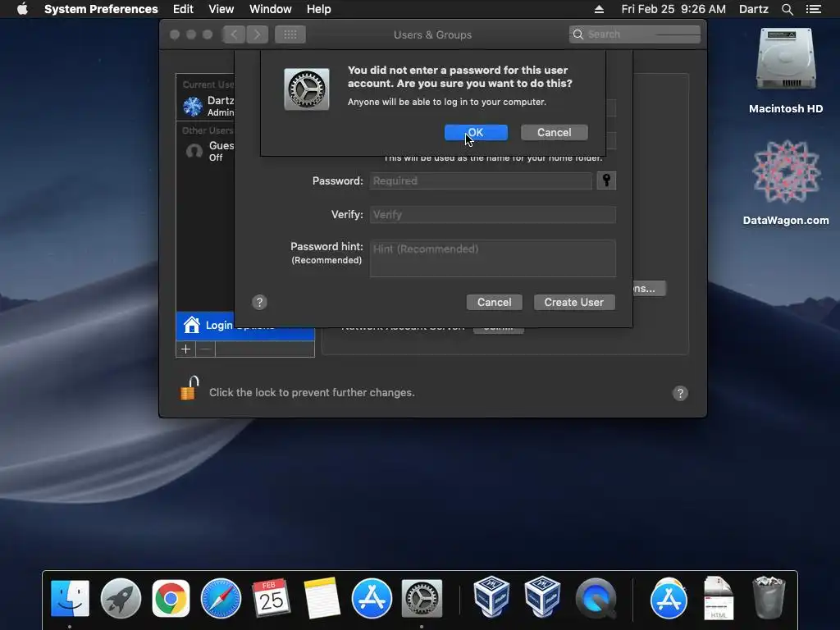Confirm the empty password alert with OK
840x630 pixels.
pos(476,132)
